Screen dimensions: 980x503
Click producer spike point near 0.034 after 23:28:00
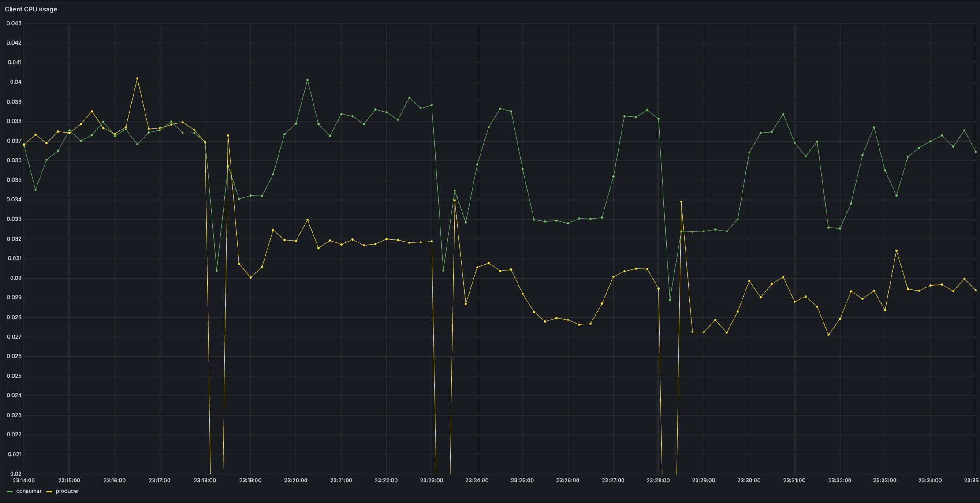(x=681, y=202)
